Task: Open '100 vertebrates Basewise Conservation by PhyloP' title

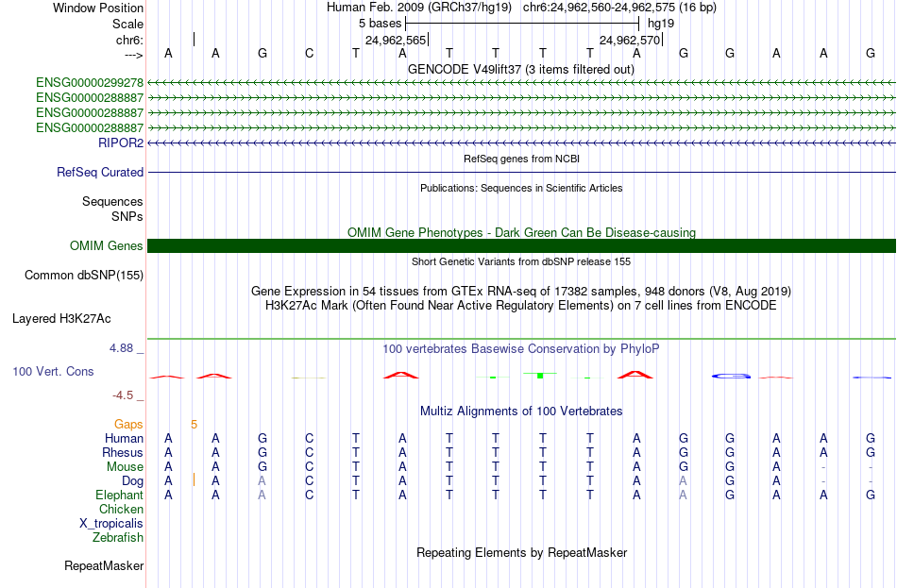Action: pyautogui.click(x=521, y=349)
